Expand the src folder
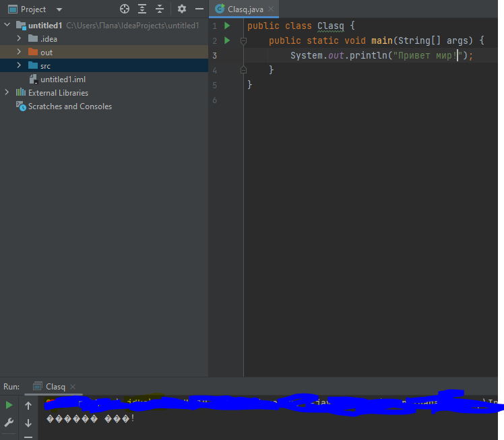This screenshot has height=440, width=504. [x=19, y=65]
